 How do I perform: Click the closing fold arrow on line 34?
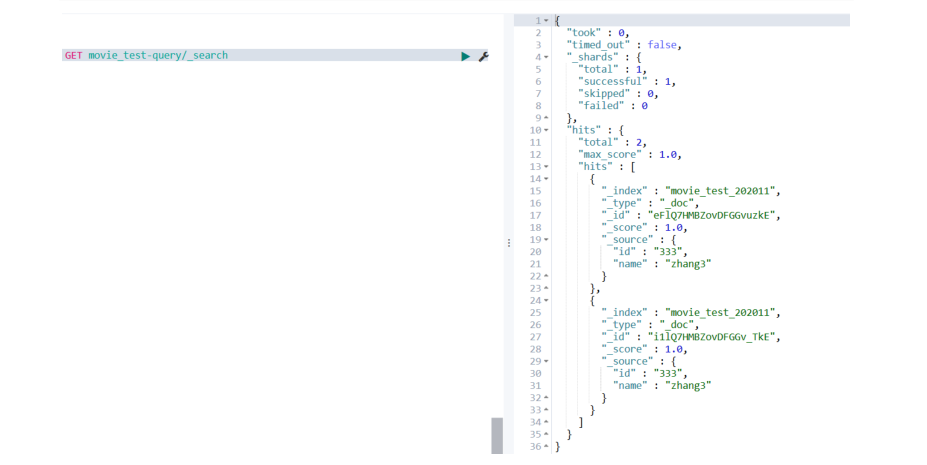pos(546,422)
